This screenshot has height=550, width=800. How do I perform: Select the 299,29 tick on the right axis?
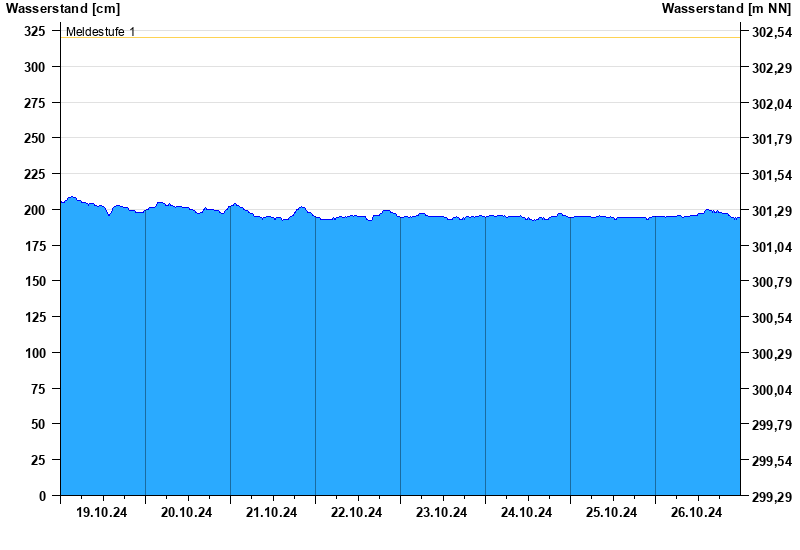771,497
